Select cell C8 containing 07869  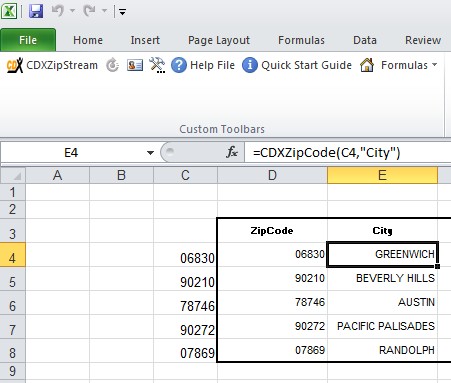[x=185, y=351]
